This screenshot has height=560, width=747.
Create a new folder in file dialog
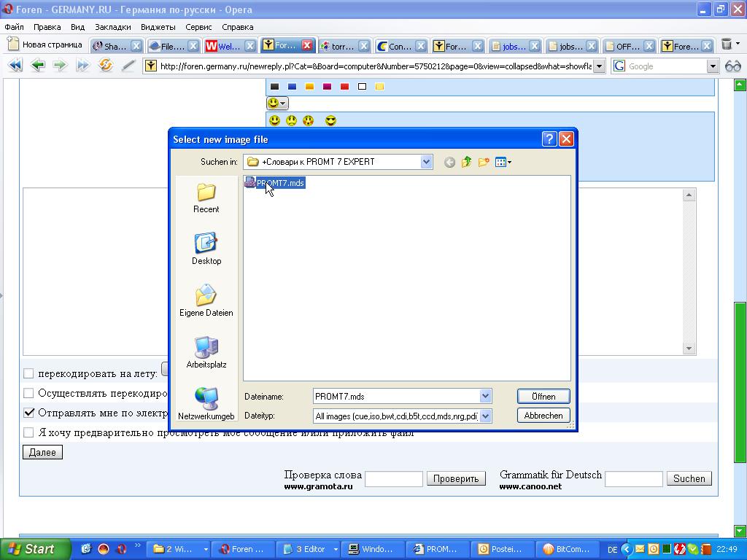click(484, 163)
